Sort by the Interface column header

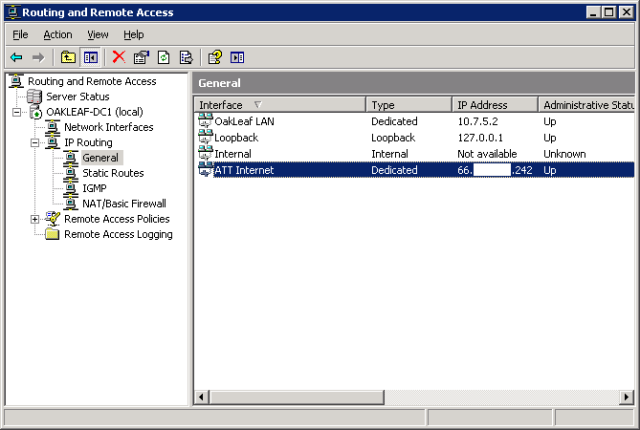pos(280,104)
